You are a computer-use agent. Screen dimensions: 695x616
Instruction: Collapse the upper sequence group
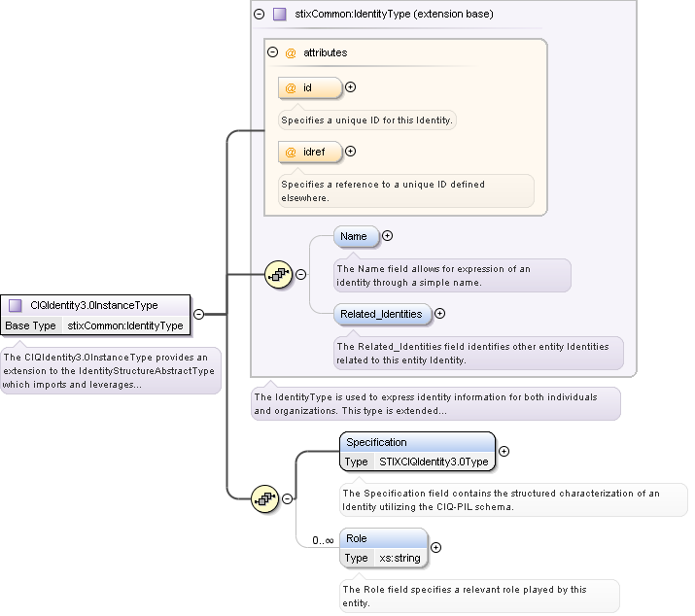300,275
